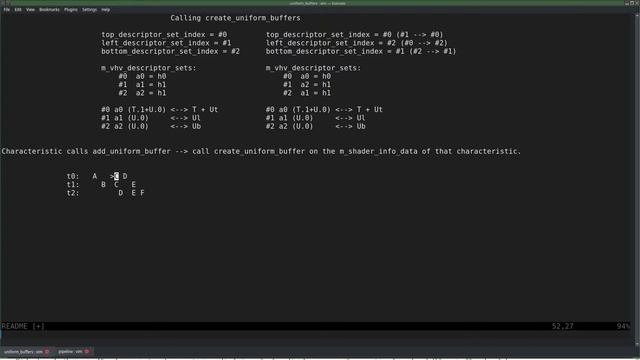Close the Konsole window
This screenshot has height=360, width=640.
[x=637, y=3]
